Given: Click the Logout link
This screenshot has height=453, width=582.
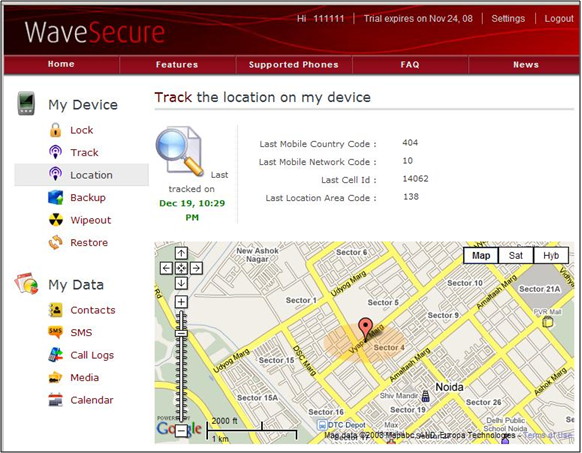Looking at the screenshot, I should pos(559,19).
